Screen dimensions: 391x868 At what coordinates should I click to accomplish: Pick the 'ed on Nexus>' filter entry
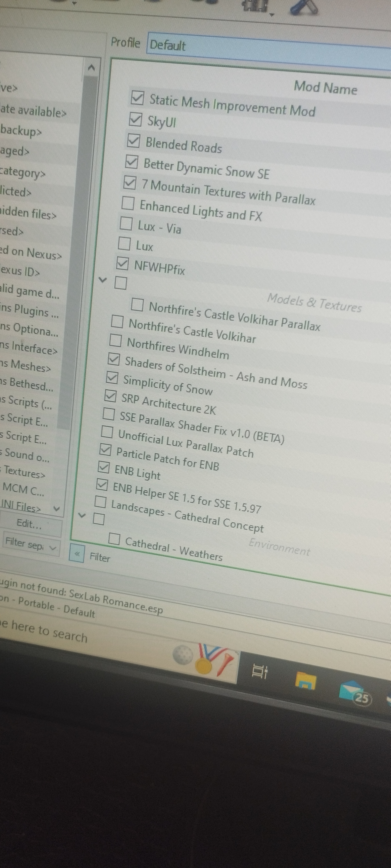(31, 253)
